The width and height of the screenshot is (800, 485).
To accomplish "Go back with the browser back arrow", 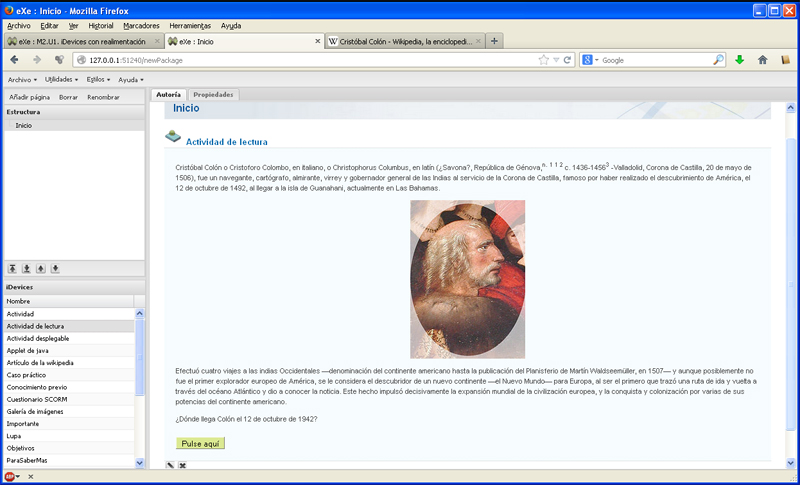I will point(14,60).
